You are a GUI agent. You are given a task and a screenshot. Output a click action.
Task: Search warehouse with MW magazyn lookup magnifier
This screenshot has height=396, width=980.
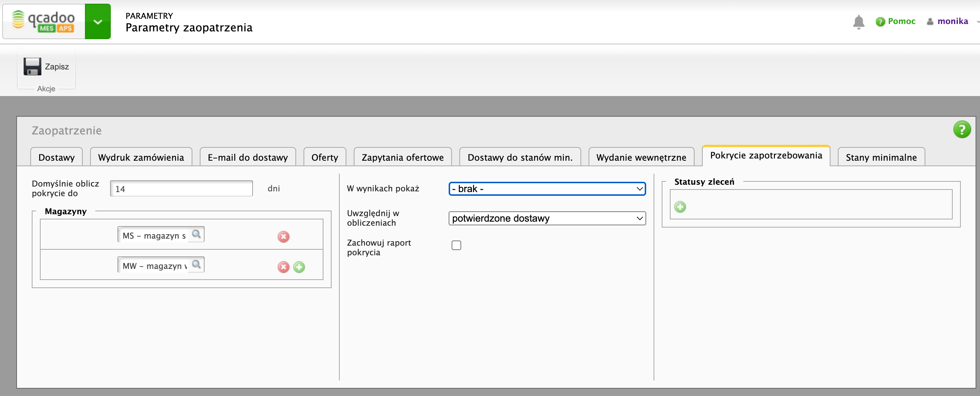[196, 264]
